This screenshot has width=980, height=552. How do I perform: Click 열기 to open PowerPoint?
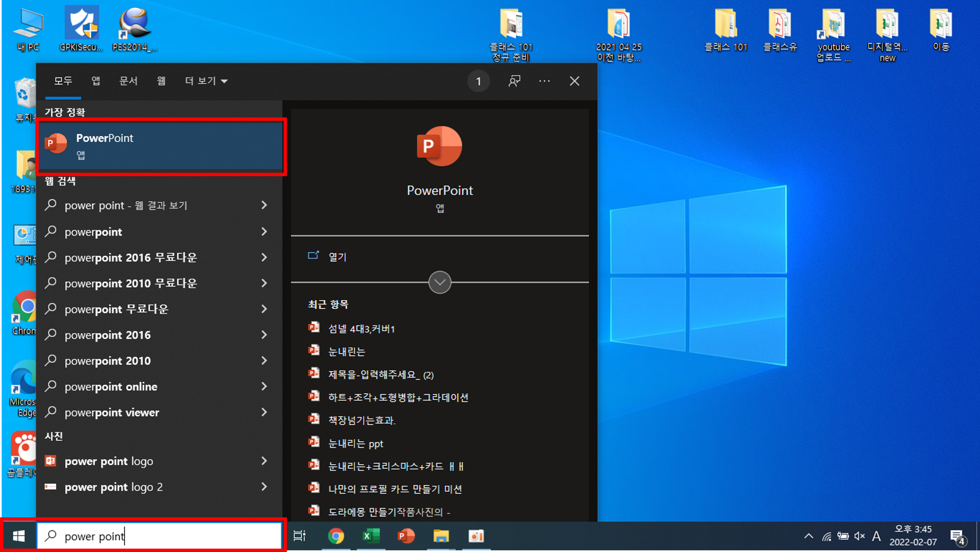[337, 257]
